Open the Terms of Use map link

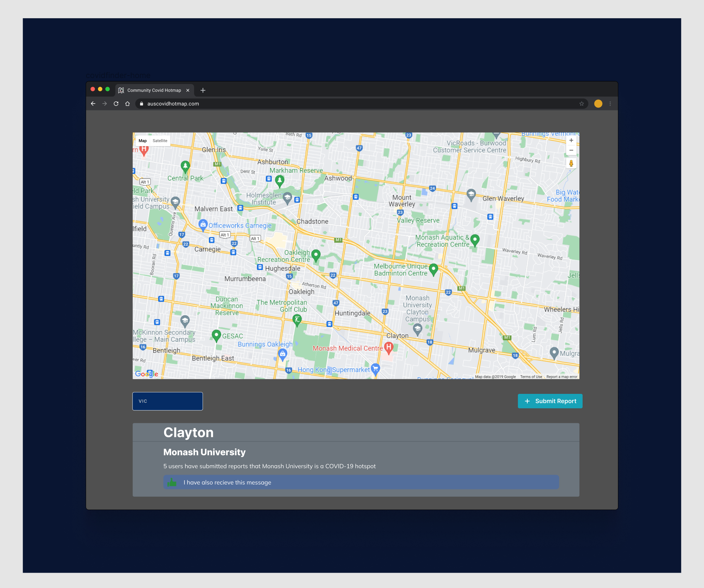[x=531, y=377]
